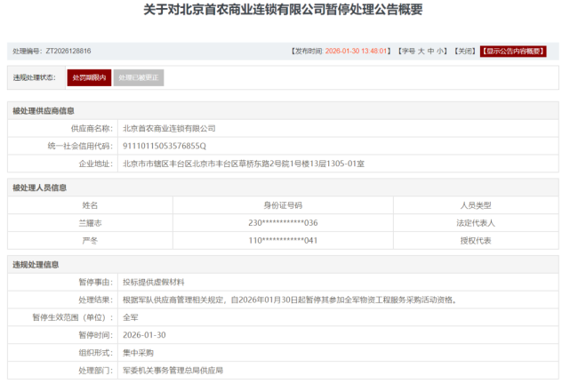Click the 处理部门 value 军委机关事务管理总局供应局
This screenshot has height=392, width=578.
(x=173, y=370)
